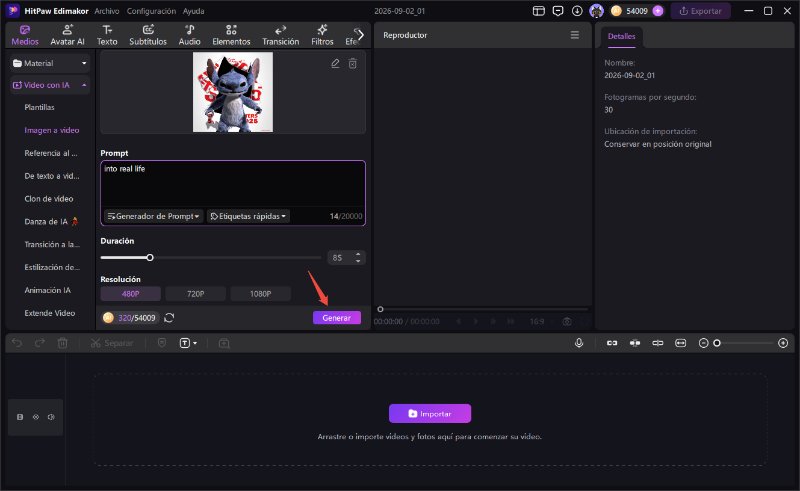Toggle the layout panel icon in title bar
The width and height of the screenshot is (800, 491).
pos(539,11)
